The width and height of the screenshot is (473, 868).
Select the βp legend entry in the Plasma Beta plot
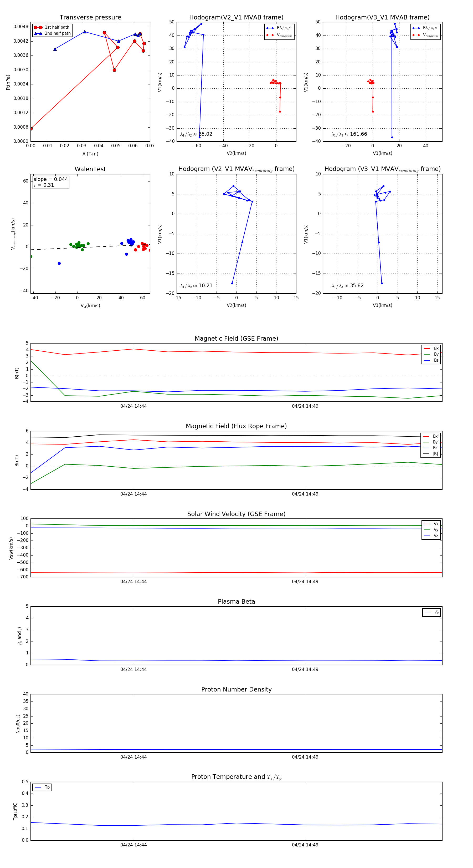[x=431, y=612]
